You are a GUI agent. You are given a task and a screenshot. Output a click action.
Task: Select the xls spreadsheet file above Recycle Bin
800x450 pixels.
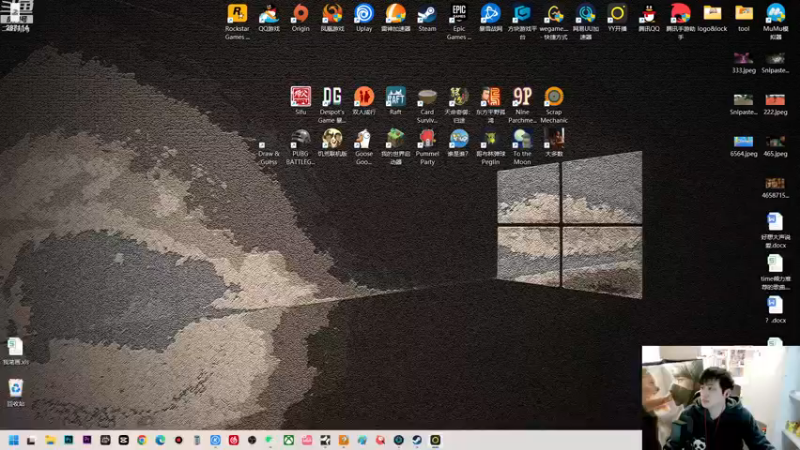[x=15, y=347]
